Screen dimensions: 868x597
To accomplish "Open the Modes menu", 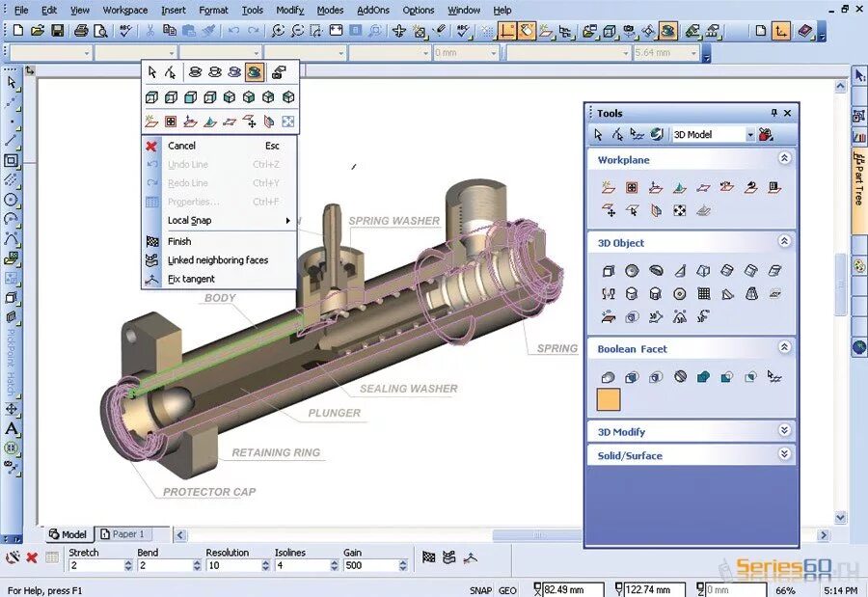I will click(330, 10).
